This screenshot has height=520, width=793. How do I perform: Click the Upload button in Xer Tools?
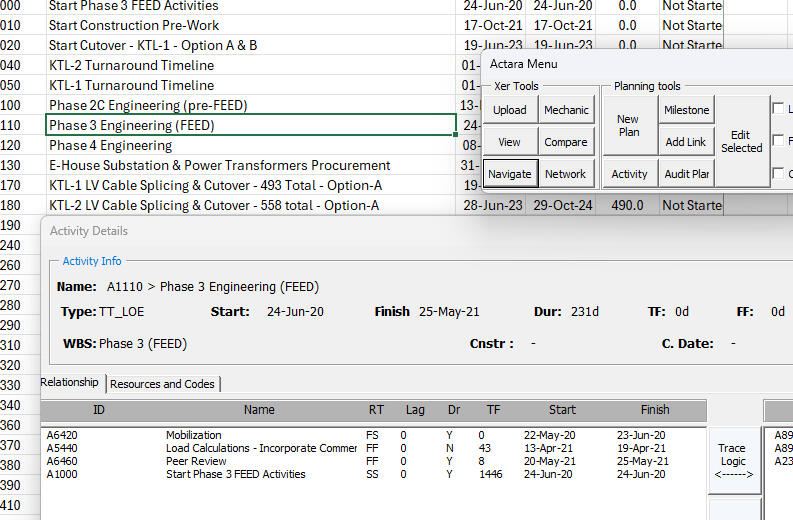(x=510, y=110)
